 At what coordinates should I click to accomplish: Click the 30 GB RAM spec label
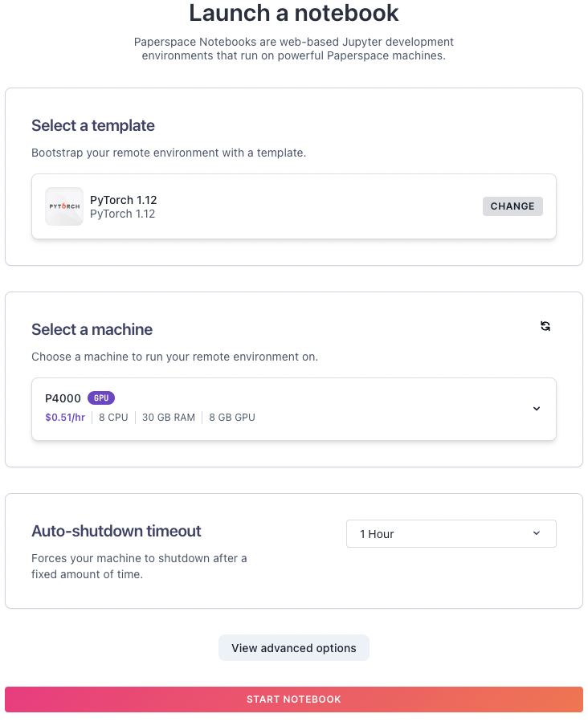[x=169, y=418]
